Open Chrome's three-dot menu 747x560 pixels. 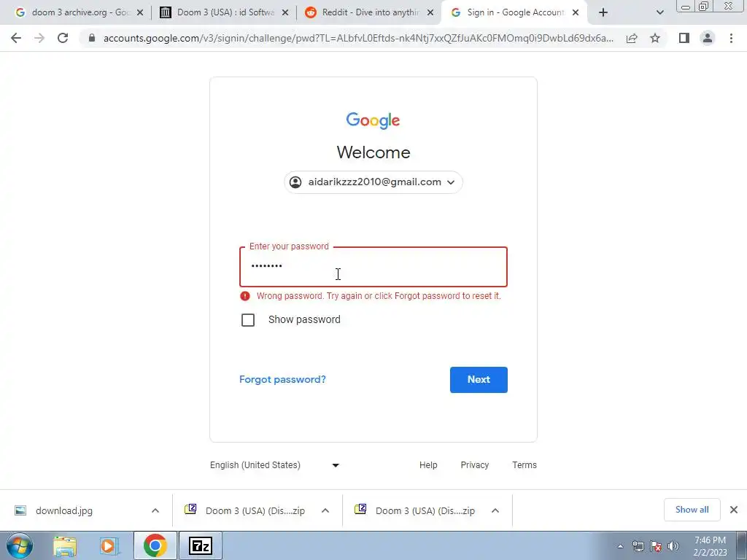point(731,38)
